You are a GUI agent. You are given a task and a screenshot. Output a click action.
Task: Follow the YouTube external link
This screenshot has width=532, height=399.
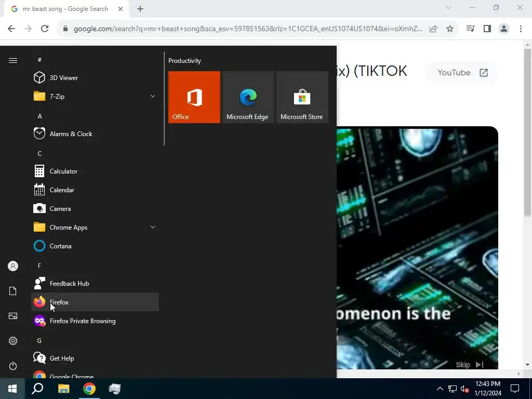click(462, 73)
